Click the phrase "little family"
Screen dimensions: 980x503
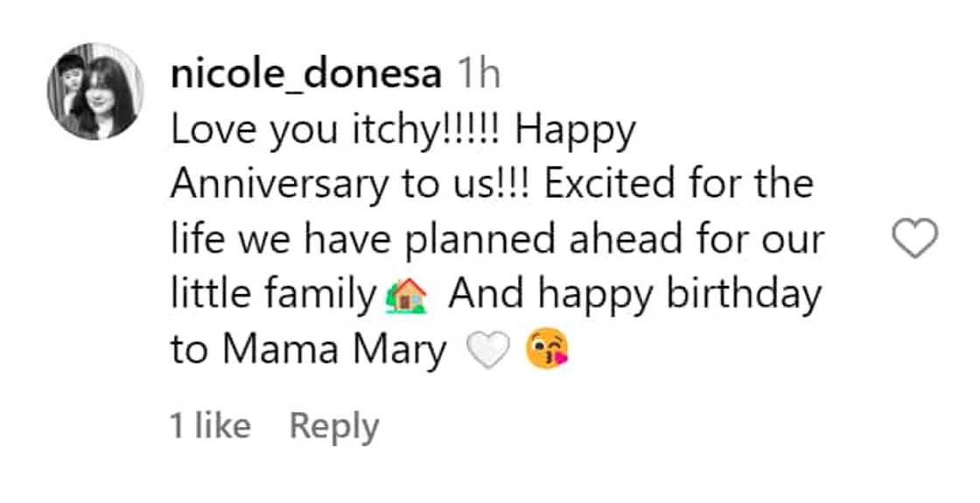point(272,296)
